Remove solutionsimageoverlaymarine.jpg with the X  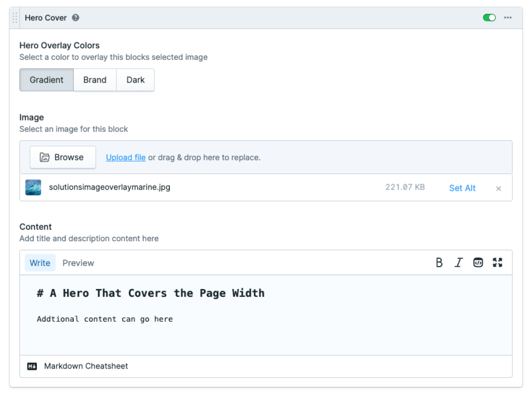(x=498, y=188)
